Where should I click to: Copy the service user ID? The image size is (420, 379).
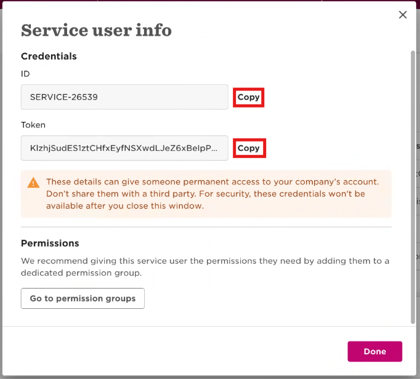pyautogui.click(x=248, y=97)
